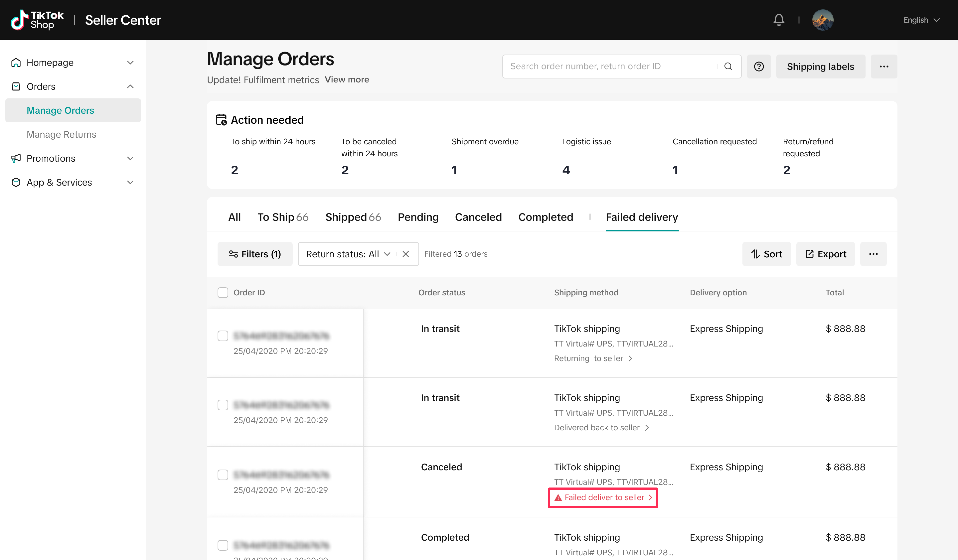Open the help question mark icon
This screenshot has width=958, height=560.
point(758,67)
